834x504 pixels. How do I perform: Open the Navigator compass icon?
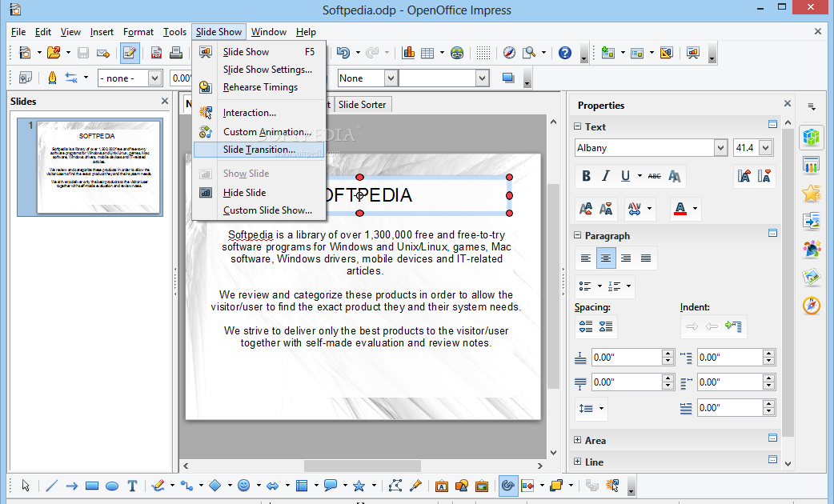(509, 53)
